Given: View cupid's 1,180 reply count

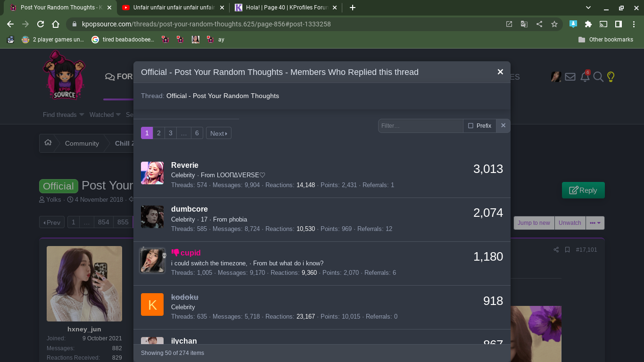Looking at the screenshot, I should [488, 256].
